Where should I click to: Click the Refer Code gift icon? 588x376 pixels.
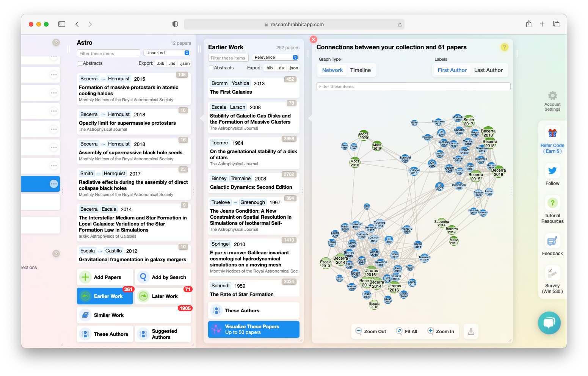(x=552, y=133)
